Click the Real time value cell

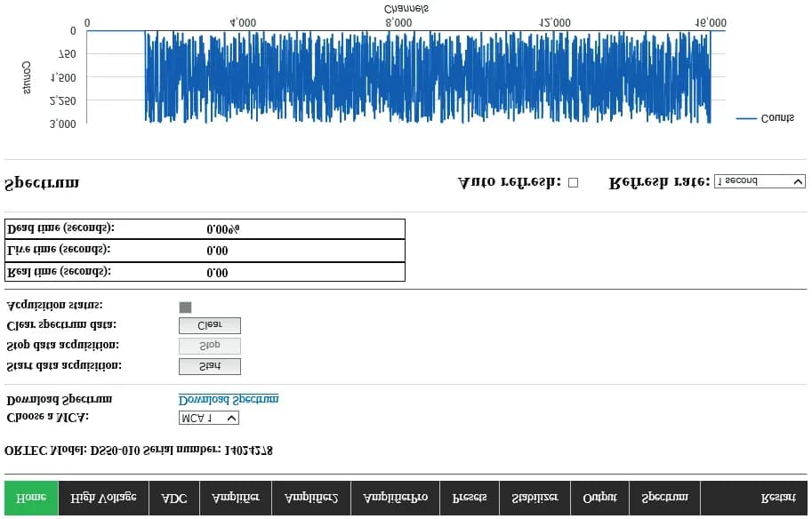tap(217, 273)
